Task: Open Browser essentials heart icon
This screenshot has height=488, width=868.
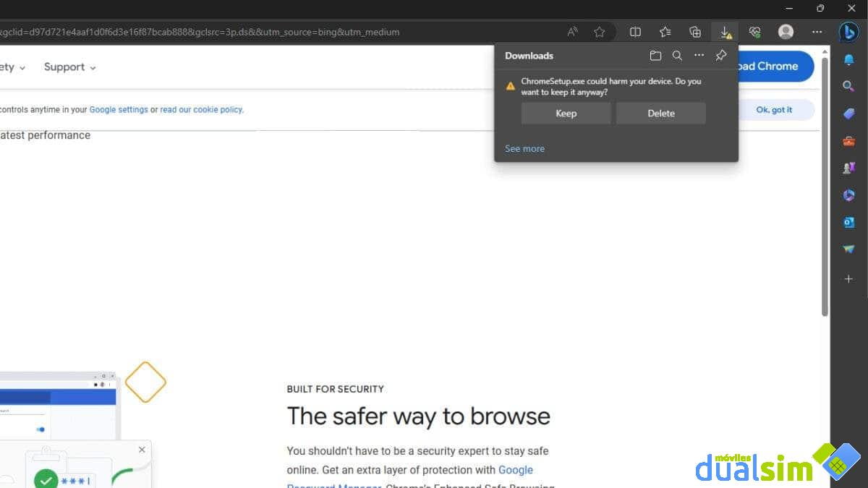Action: [x=754, y=32]
